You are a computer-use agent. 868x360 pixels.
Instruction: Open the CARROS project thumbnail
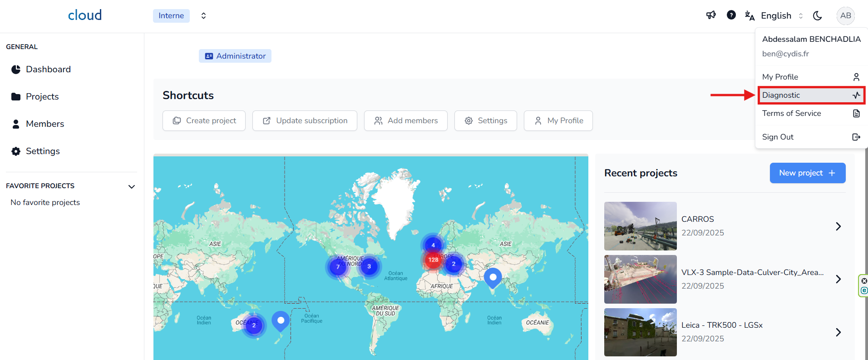coord(640,226)
